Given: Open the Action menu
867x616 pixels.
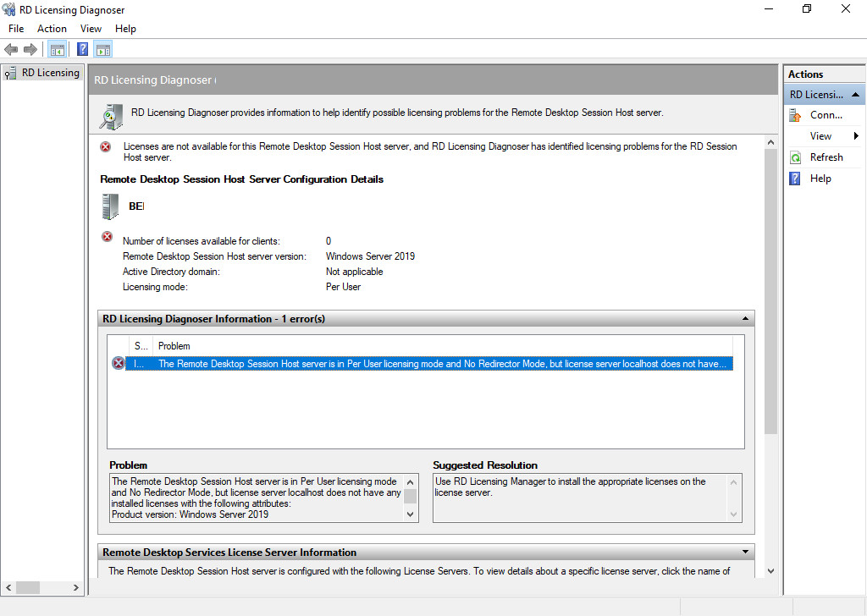Looking at the screenshot, I should pos(52,29).
